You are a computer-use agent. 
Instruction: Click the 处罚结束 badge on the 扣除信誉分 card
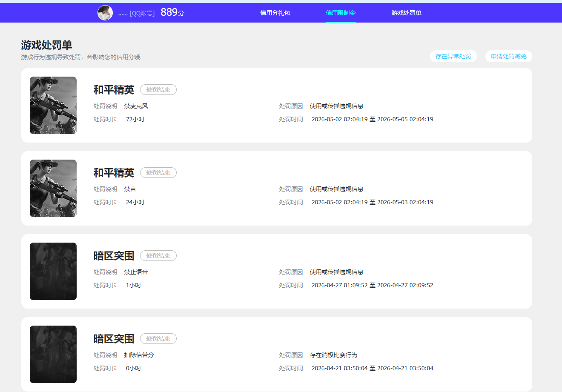pos(158,339)
